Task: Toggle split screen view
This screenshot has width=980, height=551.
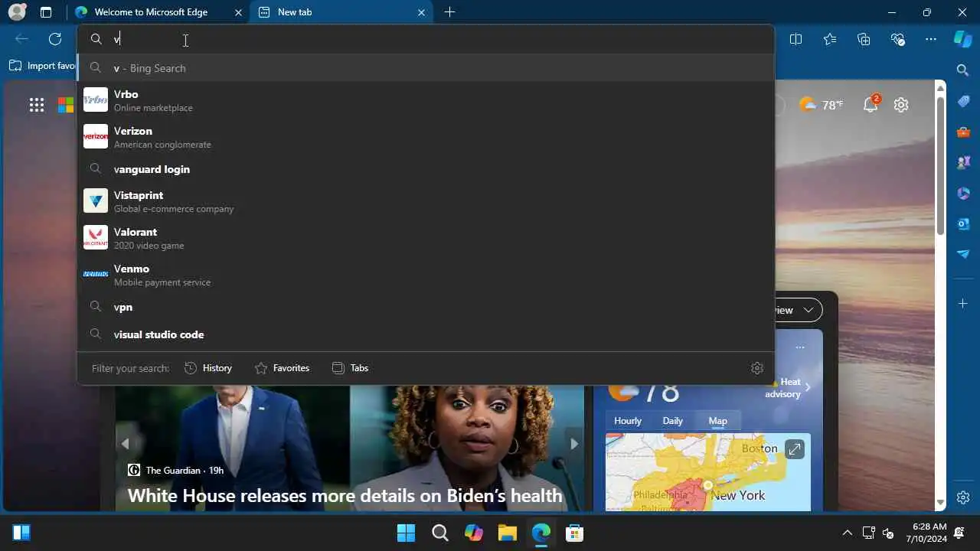Action: [x=795, y=39]
